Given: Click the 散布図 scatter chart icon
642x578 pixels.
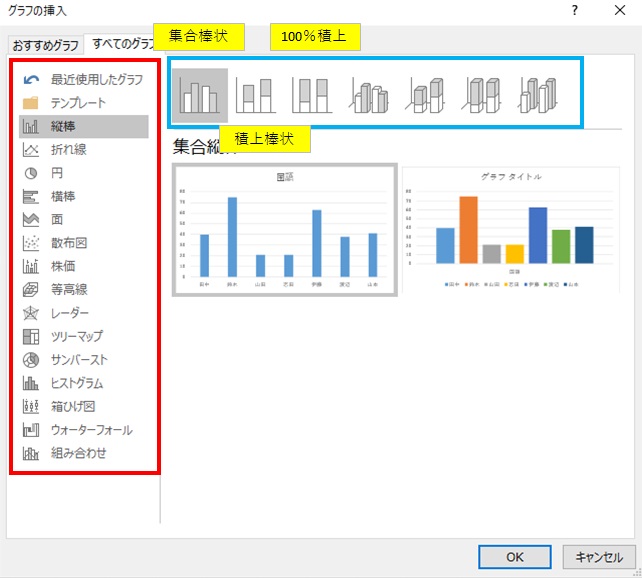Looking at the screenshot, I should tap(31, 243).
